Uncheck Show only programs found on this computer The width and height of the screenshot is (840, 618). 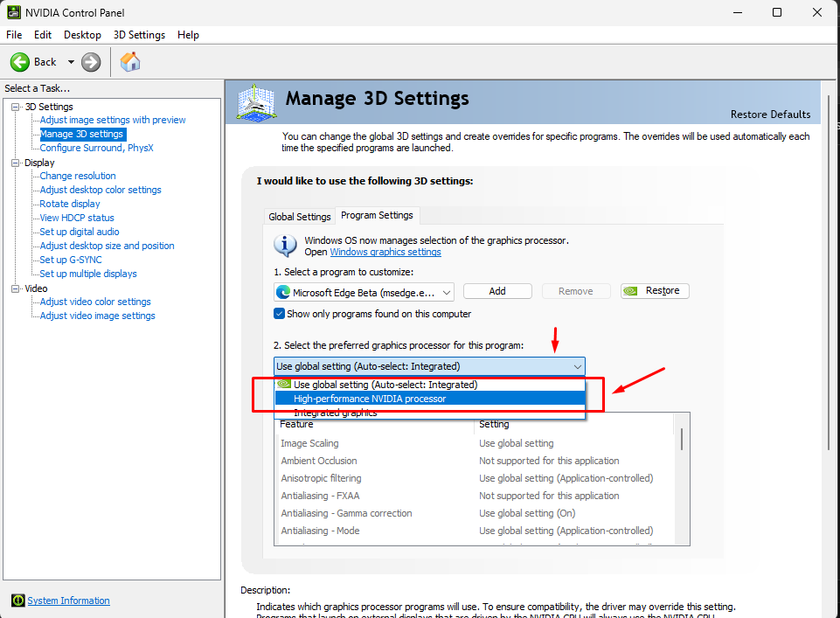pyautogui.click(x=280, y=314)
